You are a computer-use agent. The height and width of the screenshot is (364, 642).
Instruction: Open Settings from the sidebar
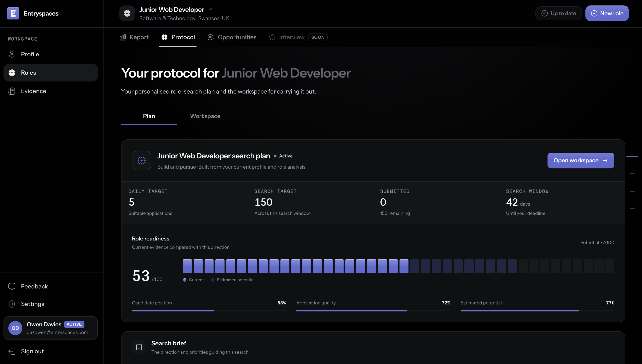(51, 304)
